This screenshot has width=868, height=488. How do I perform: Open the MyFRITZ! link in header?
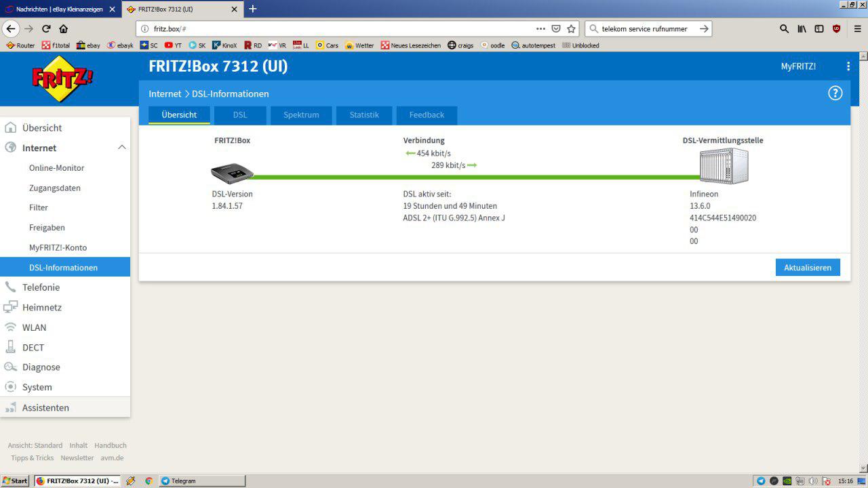[798, 66]
